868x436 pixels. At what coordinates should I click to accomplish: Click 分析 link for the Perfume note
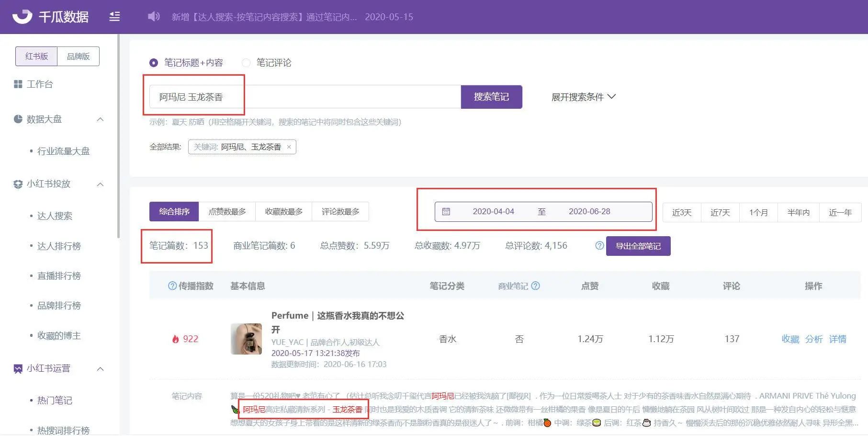(814, 339)
